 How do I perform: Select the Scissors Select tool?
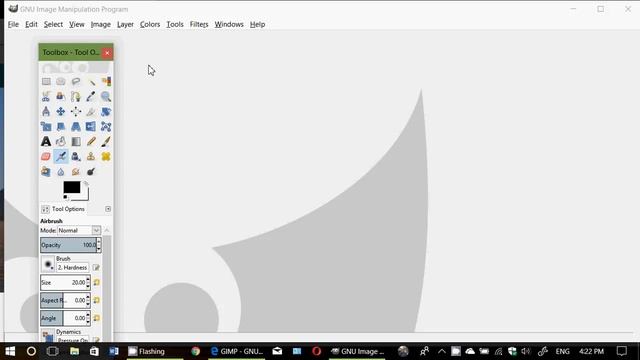46,97
